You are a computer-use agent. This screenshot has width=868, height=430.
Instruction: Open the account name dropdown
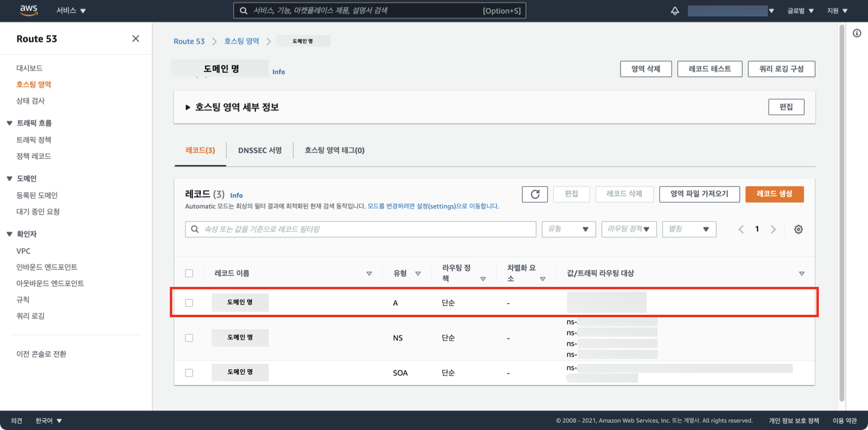731,11
